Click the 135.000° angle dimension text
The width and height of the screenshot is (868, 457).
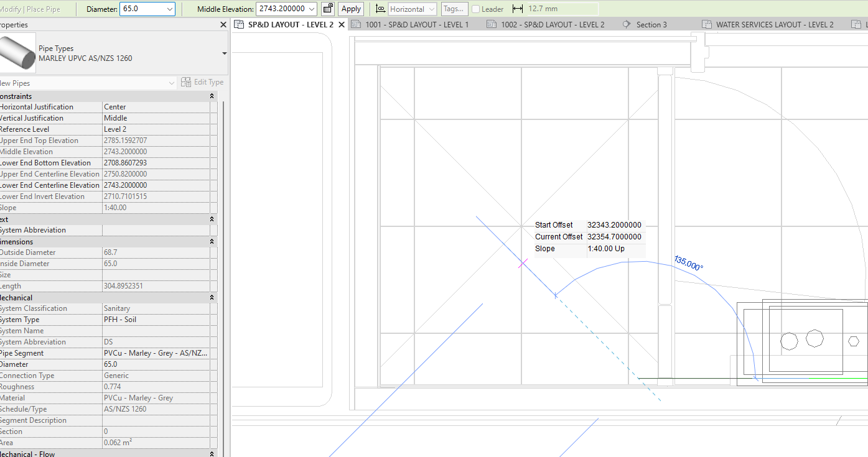(x=688, y=263)
